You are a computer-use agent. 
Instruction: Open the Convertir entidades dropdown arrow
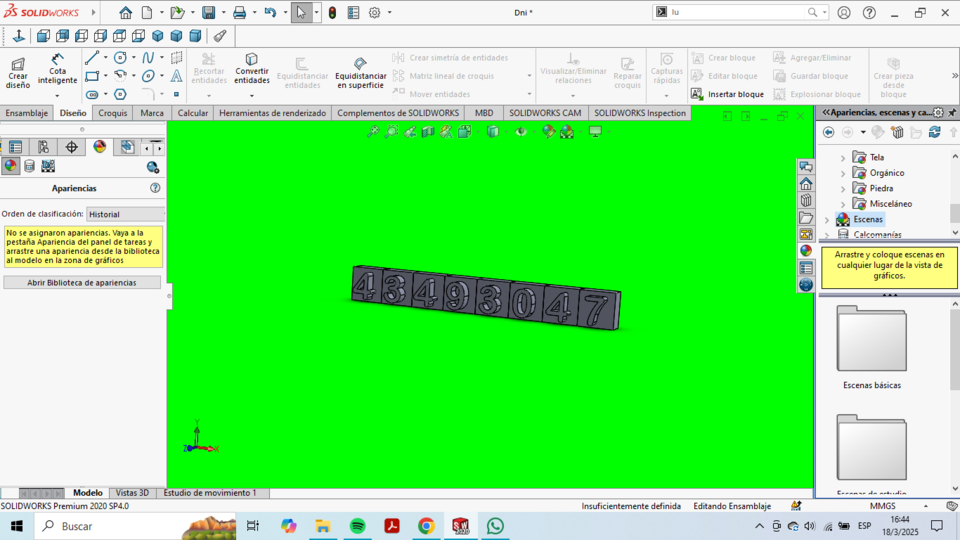coord(252,96)
